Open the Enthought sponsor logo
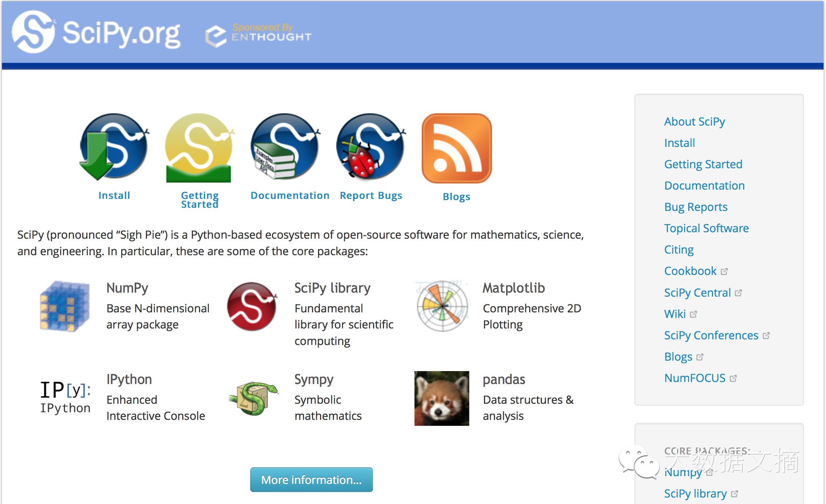Viewport: 826px width, 504px height. tap(258, 35)
